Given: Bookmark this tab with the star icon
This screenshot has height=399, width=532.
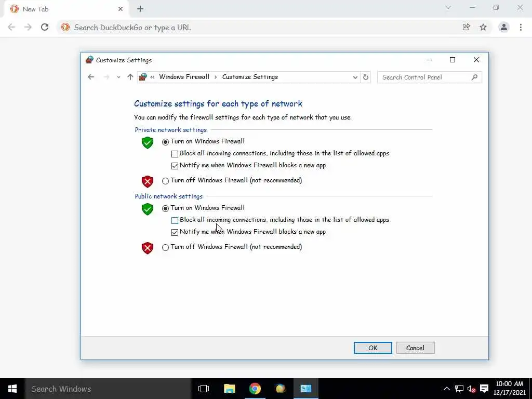Looking at the screenshot, I should coord(483,27).
